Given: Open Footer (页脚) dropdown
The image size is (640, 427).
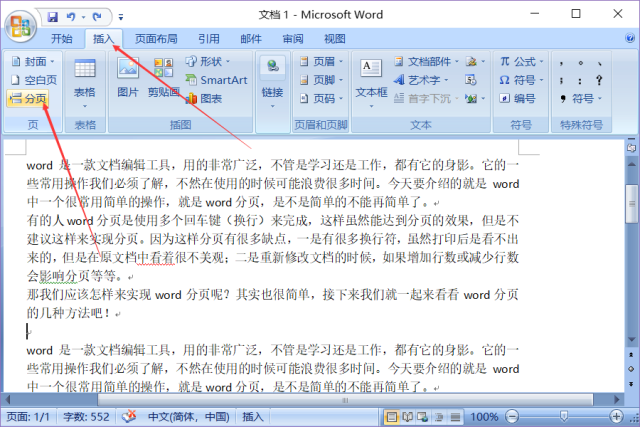Looking at the screenshot, I should pyautogui.click(x=322, y=80).
